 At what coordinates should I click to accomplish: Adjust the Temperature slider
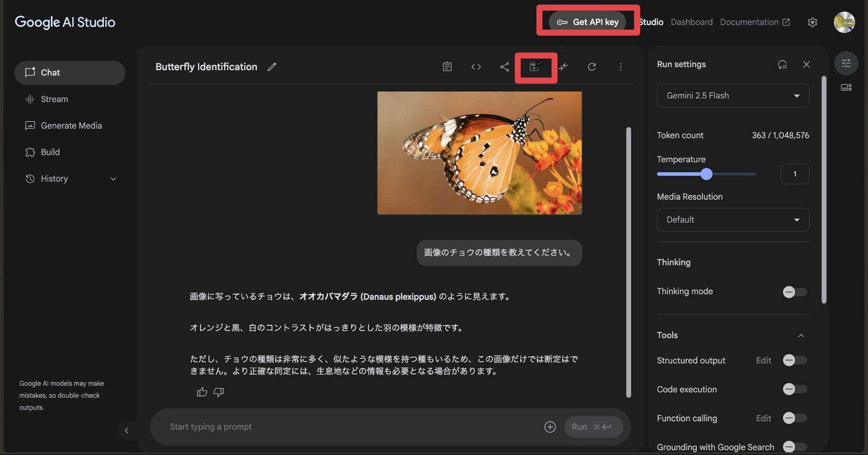(x=706, y=174)
